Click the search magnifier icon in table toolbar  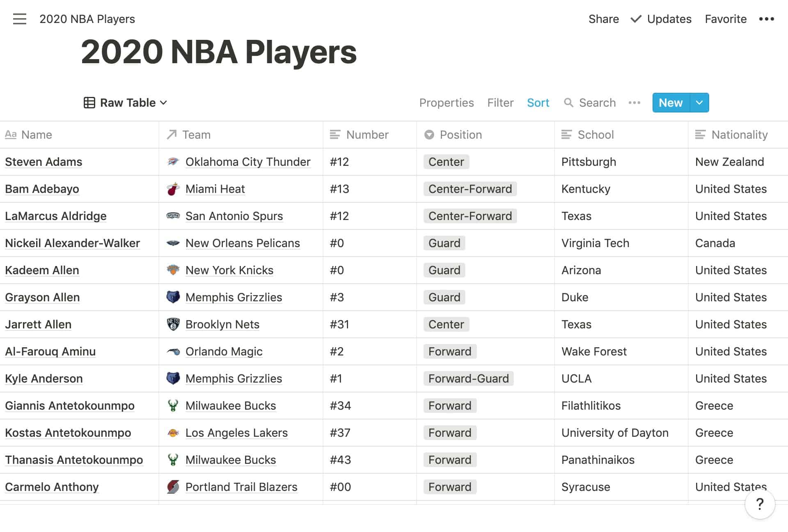[569, 103]
